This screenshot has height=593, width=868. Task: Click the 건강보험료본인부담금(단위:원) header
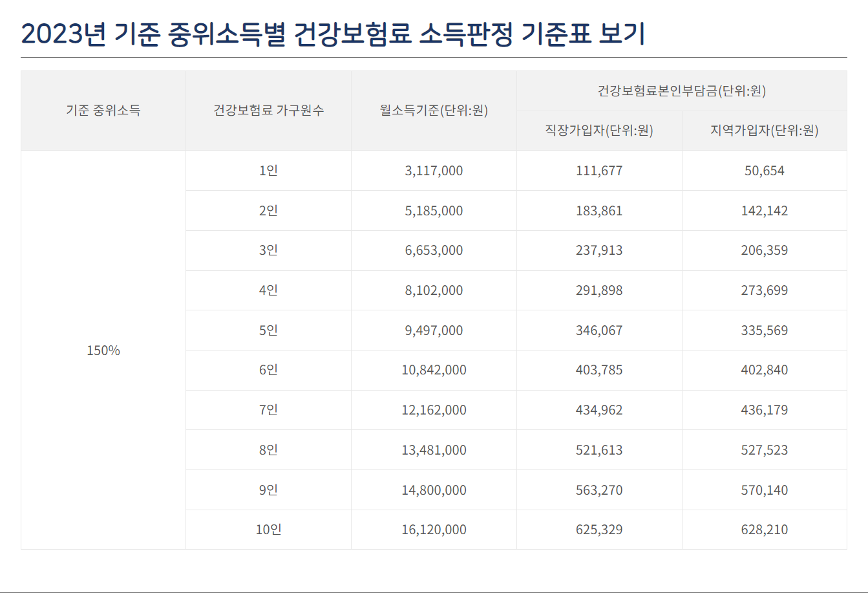[x=682, y=91]
